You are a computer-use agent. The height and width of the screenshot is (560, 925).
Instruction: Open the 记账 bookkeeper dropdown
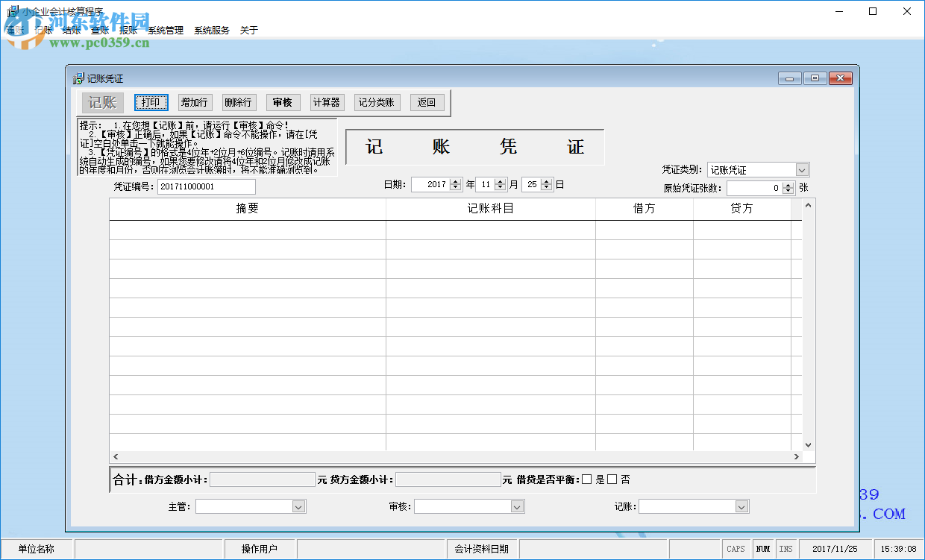pos(739,506)
